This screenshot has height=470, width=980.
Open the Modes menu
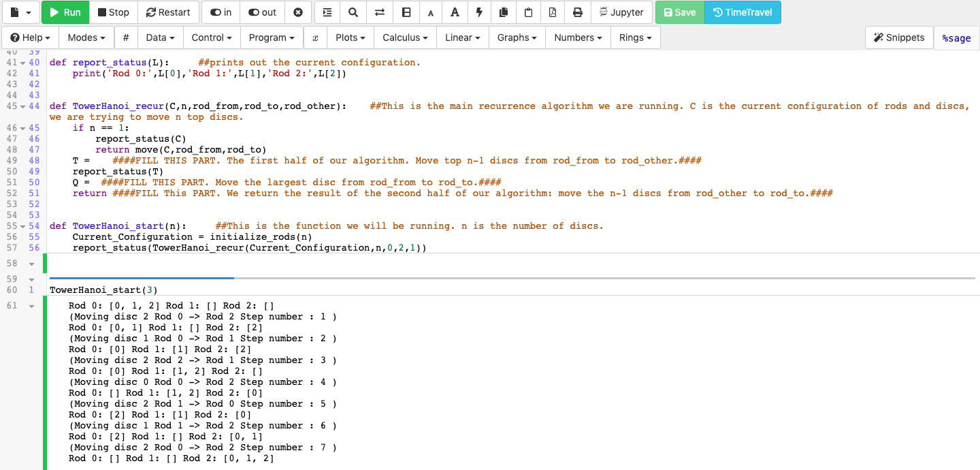[x=85, y=37]
